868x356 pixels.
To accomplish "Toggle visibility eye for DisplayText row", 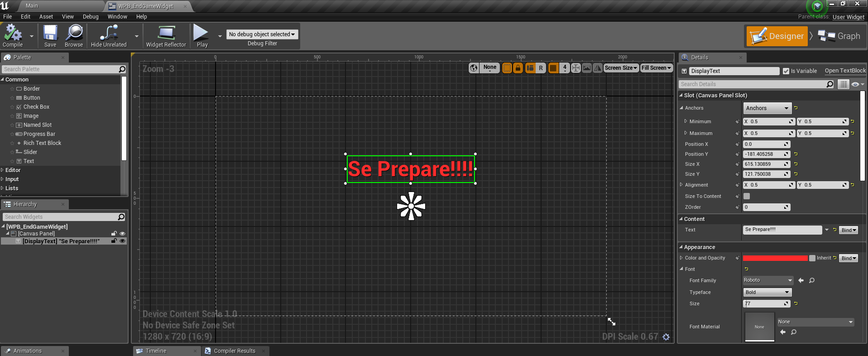I will pos(122,241).
